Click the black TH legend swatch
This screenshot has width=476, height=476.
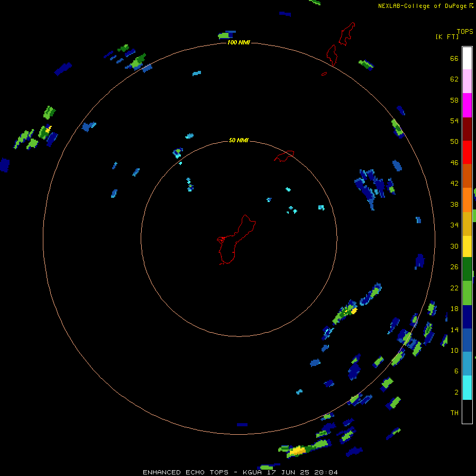467,411
